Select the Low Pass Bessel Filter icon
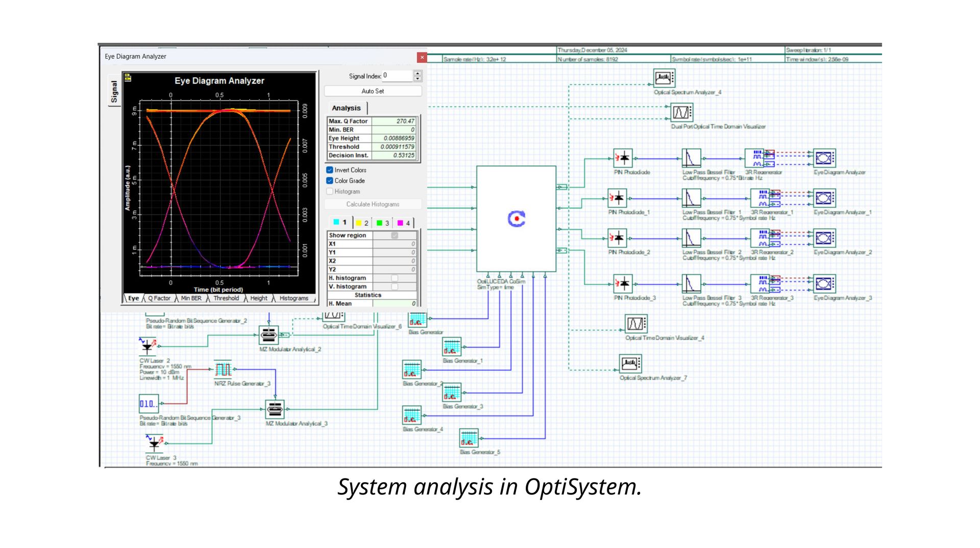 [x=691, y=158]
